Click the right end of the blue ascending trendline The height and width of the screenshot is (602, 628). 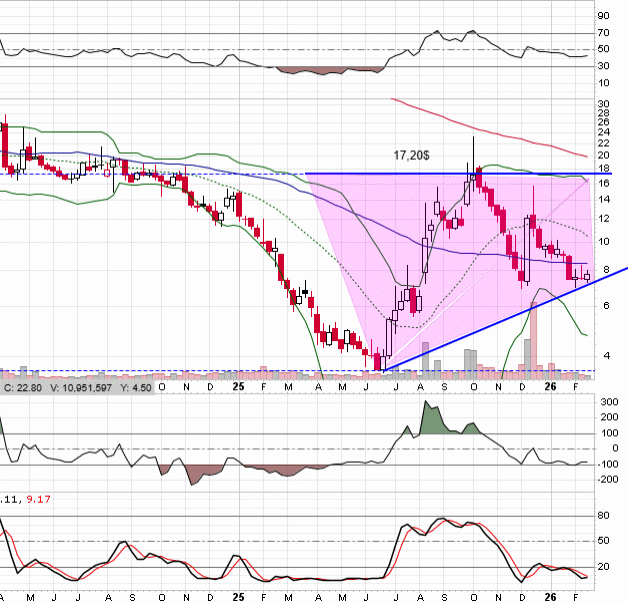point(622,270)
